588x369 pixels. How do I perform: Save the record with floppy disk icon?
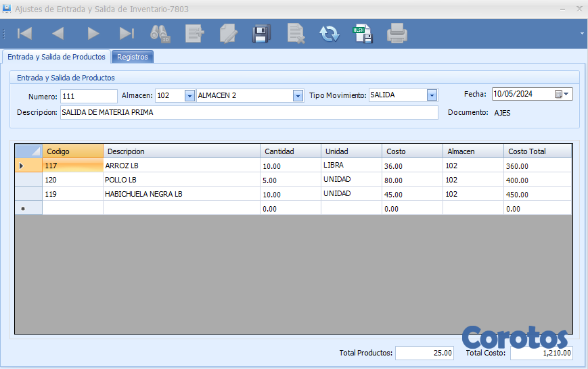(262, 33)
